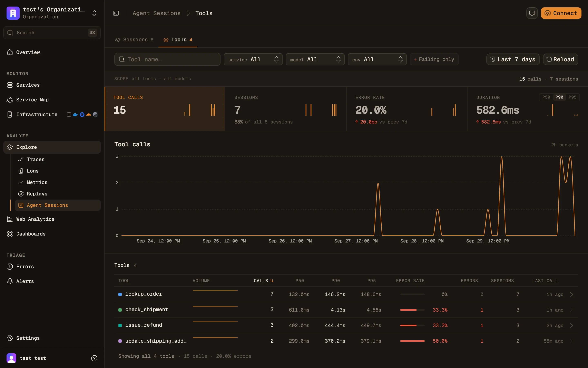Click the Kubernetes icon beside Infrastructure
The image size is (588, 368).
(82, 114)
